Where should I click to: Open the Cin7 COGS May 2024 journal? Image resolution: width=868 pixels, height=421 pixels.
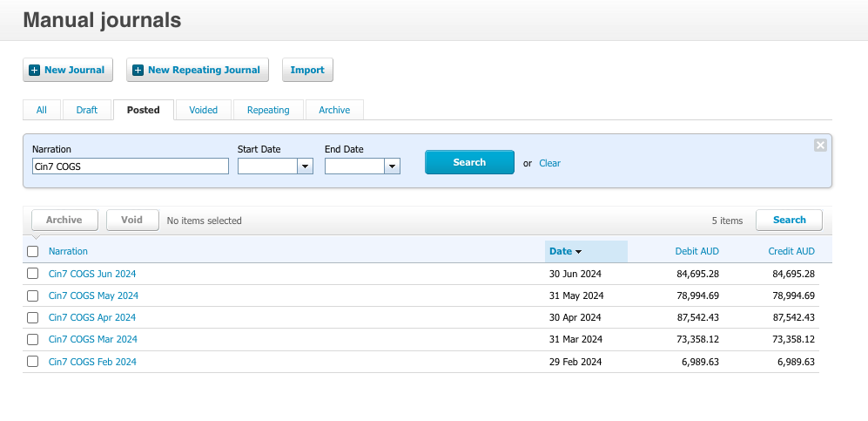coord(93,295)
